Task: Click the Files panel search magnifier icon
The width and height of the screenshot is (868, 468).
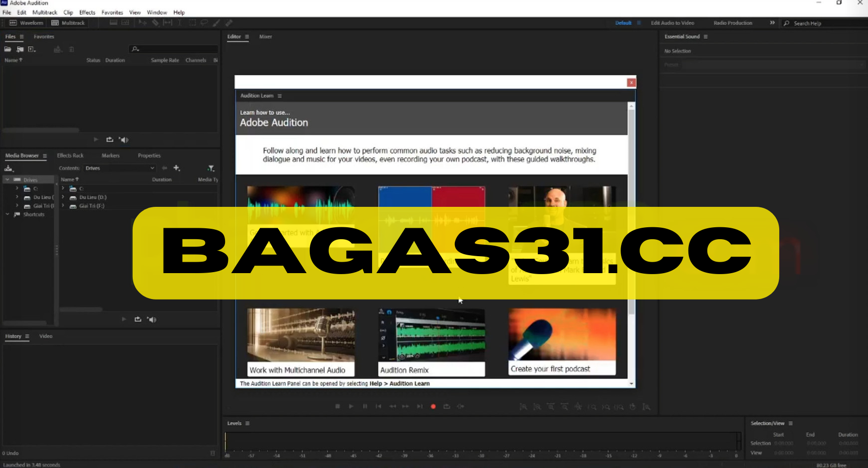Action: (x=135, y=49)
